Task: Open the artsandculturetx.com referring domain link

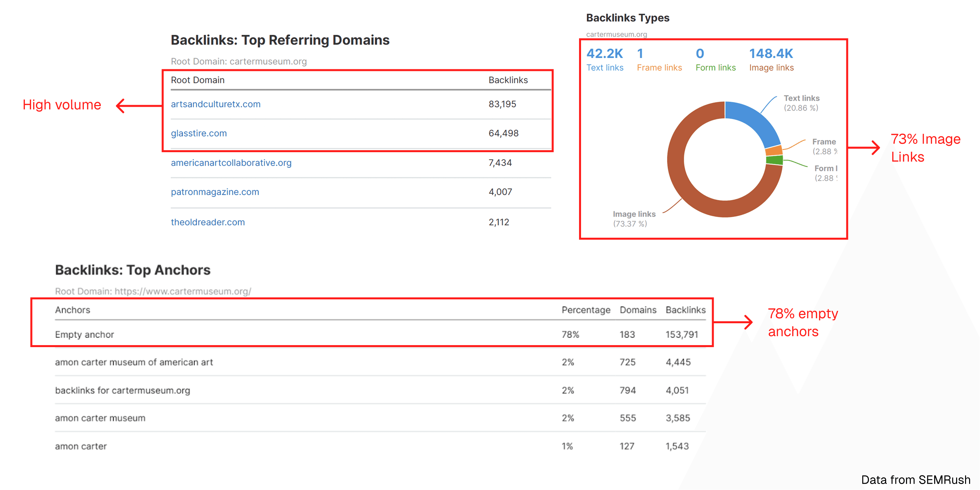Action: [x=215, y=104]
